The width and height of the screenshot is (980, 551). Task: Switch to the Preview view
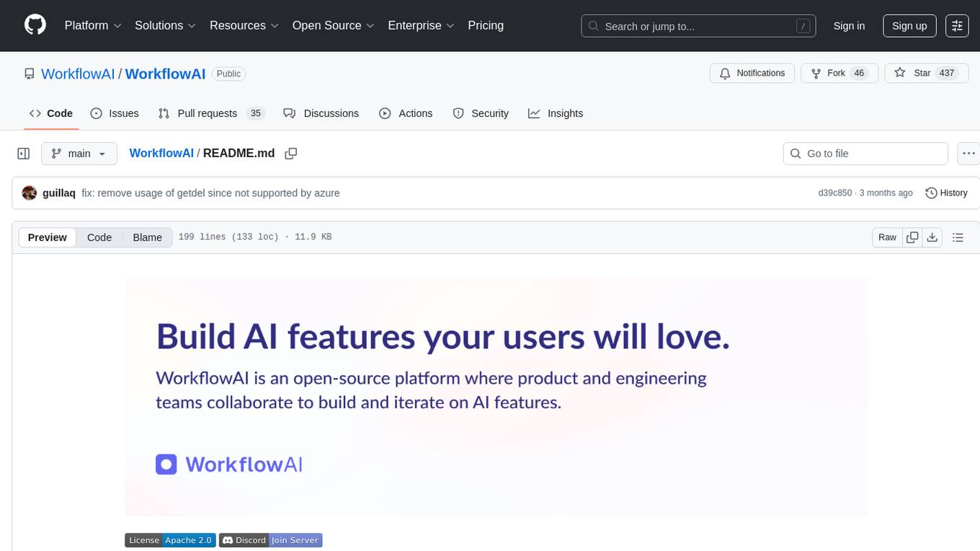(48, 237)
